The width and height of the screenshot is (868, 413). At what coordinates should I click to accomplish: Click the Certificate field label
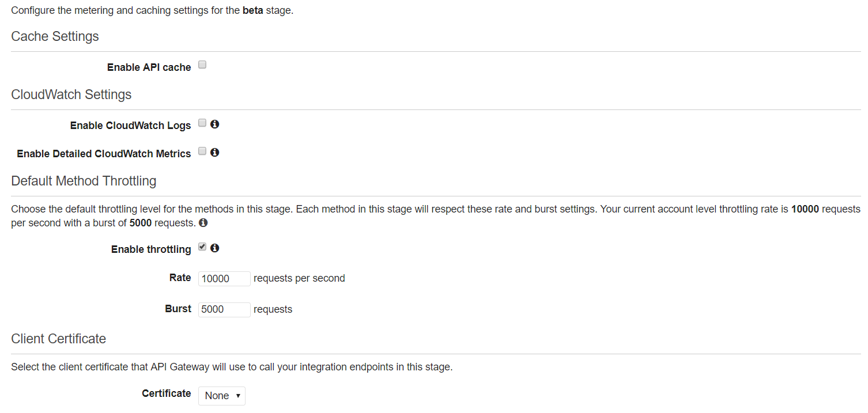point(167,393)
